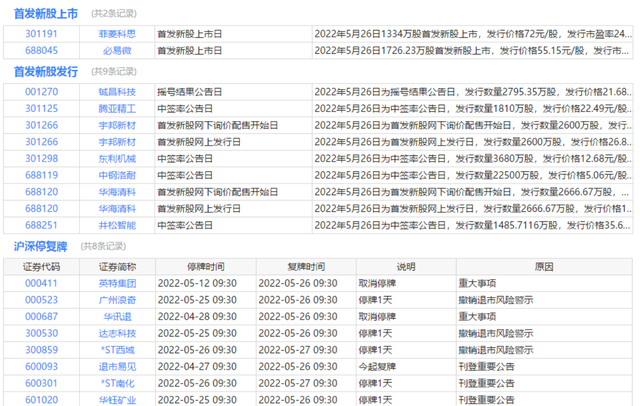Open the 井松智能 stock link
The width and height of the screenshot is (640, 406).
tap(117, 225)
